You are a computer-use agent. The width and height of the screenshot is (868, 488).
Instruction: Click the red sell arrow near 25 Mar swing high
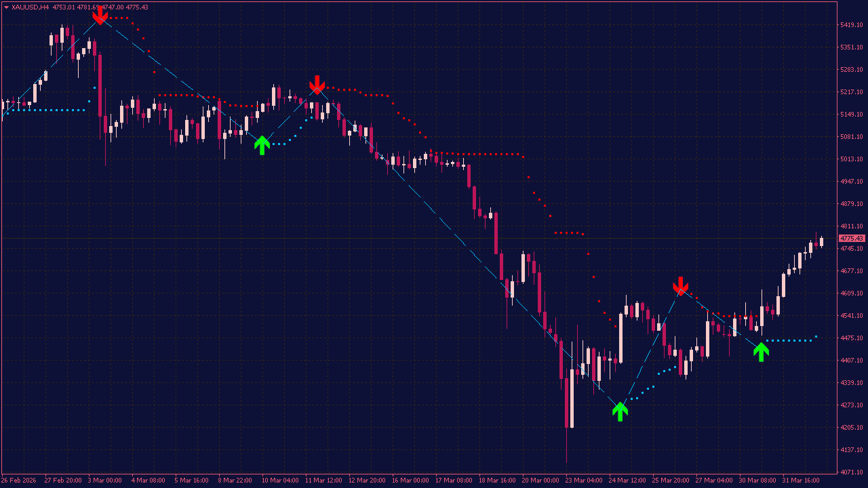click(681, 287)
